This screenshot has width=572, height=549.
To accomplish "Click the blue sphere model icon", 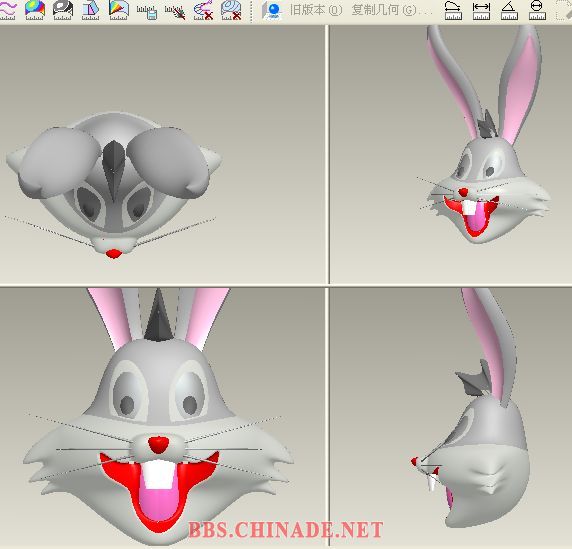I will (x=272, y=11).
